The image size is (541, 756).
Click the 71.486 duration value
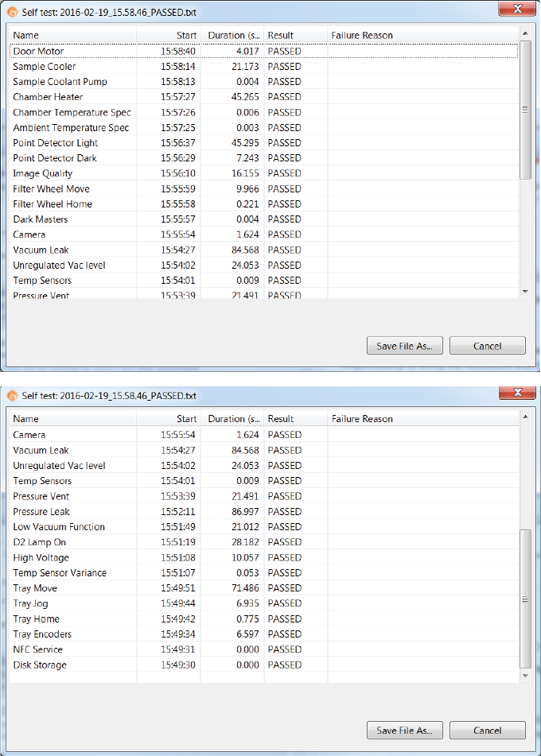[245, 588]
